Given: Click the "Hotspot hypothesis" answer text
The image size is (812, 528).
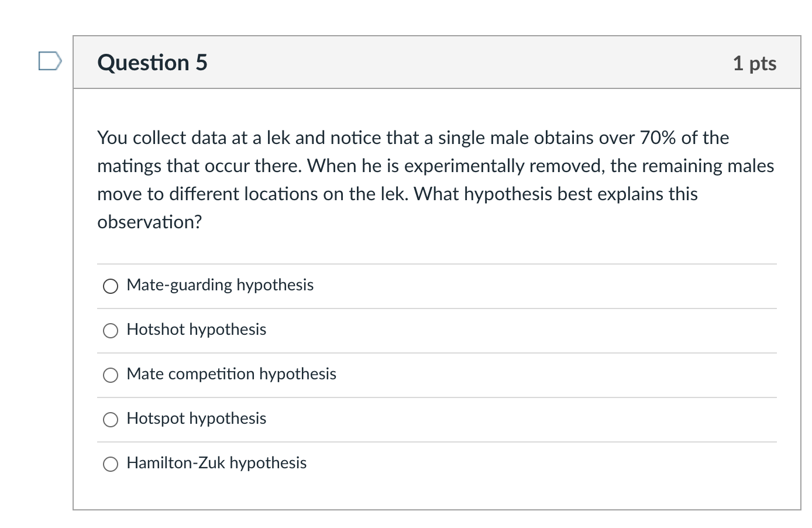Looking at the screenshot, I should click(196, 419).
